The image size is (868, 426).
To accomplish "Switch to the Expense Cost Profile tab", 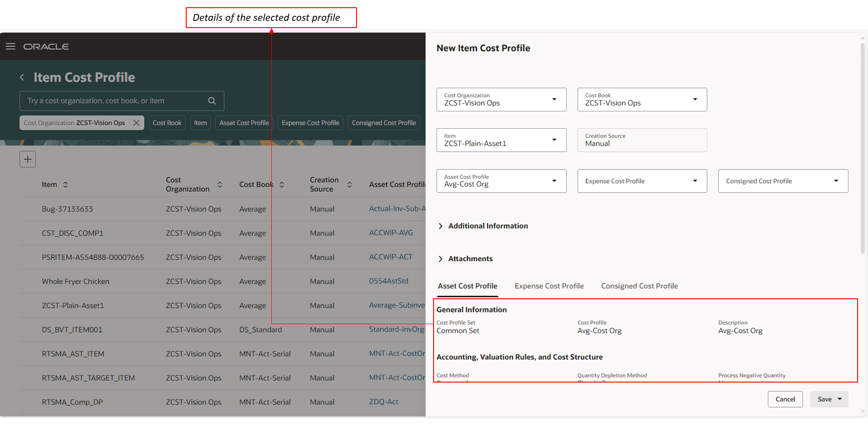I will 549,286.
